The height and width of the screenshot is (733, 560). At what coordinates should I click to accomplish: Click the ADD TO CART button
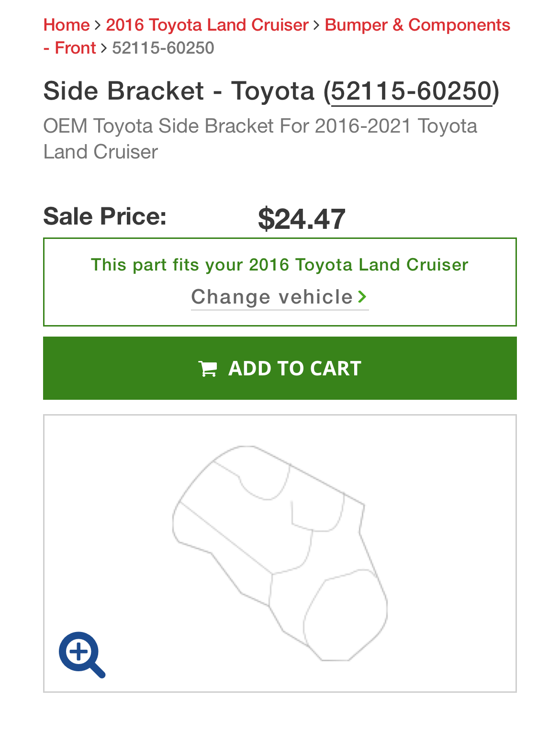pyautogui.click(x=280, y=368)
